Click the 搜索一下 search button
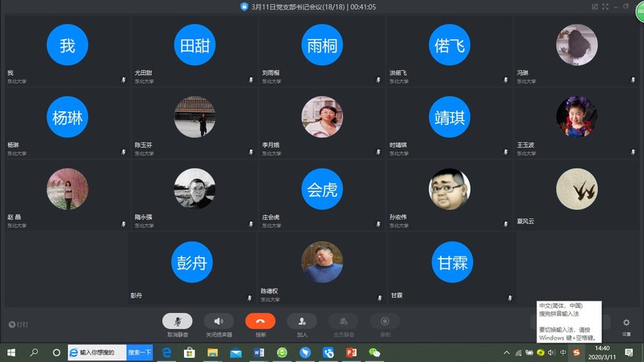644x362 pixels. pyautogui.click(x=140, y=352)
